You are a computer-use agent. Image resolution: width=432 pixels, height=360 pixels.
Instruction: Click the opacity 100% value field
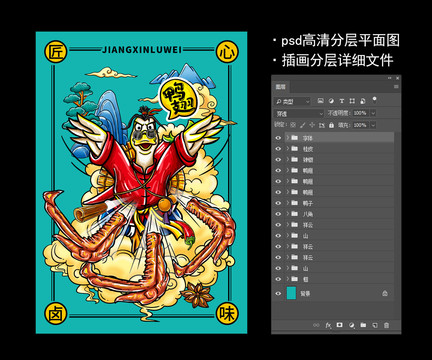pyautogui.click(x=361, y=113)
